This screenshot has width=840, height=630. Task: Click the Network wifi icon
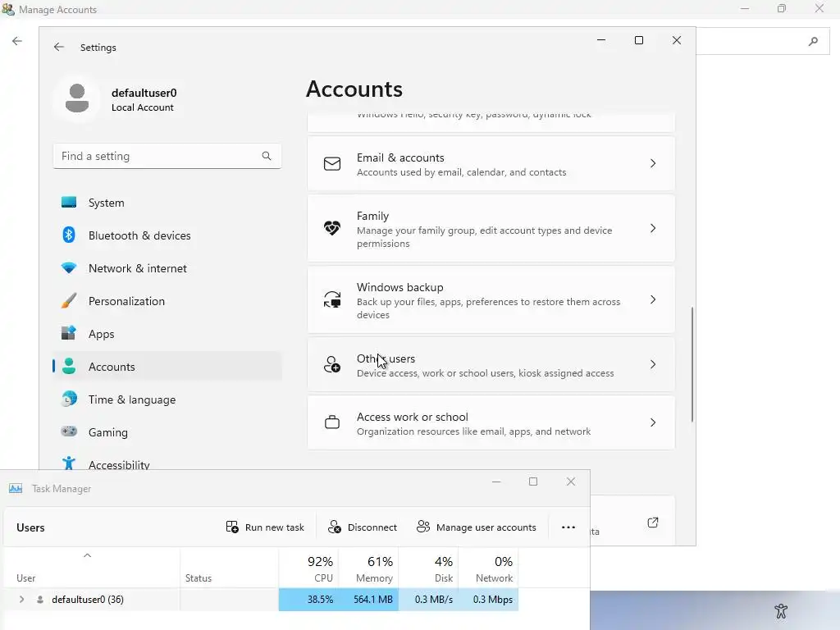tap(69, 268)
